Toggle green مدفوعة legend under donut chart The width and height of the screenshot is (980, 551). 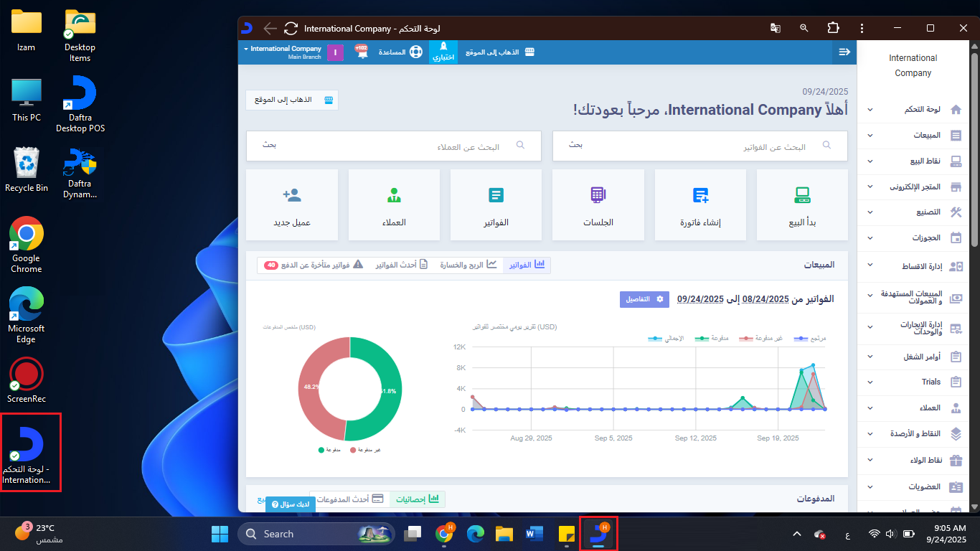click(330, 450)
